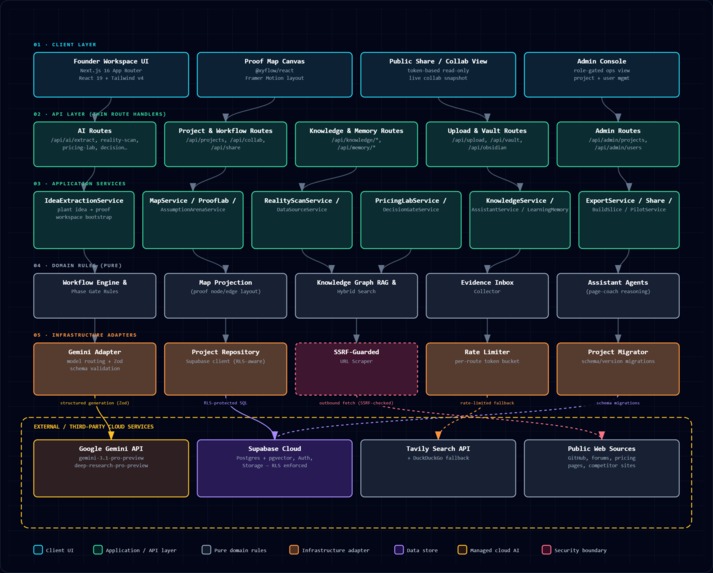713x573 pixels.
Task: Select the Evidence Inbox Collector node
Action: pos(487,296)
